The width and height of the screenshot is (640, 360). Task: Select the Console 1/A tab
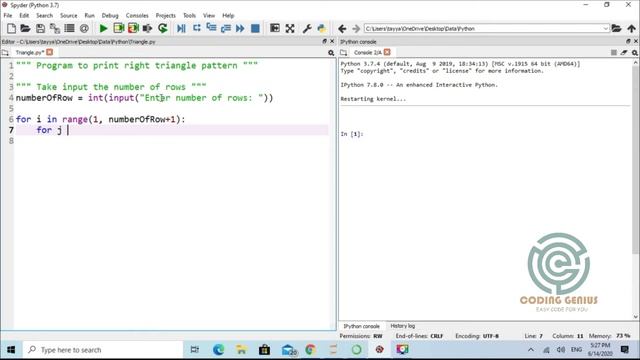pos(368,52)
